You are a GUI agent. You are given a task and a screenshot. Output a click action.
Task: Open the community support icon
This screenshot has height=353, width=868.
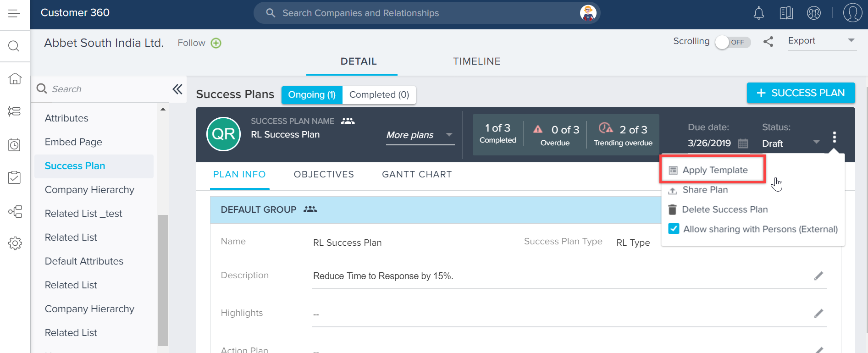(x=814, y=13)
